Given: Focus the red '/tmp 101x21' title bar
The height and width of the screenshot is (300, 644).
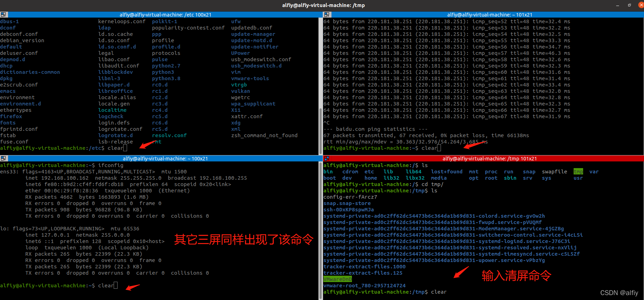Looking at the screenshot, I should (490, 159).
